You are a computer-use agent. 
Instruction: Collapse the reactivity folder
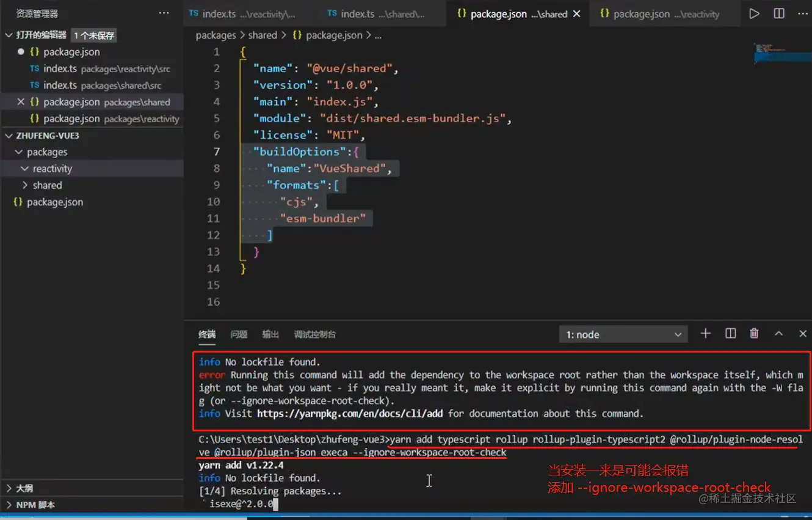25,169
